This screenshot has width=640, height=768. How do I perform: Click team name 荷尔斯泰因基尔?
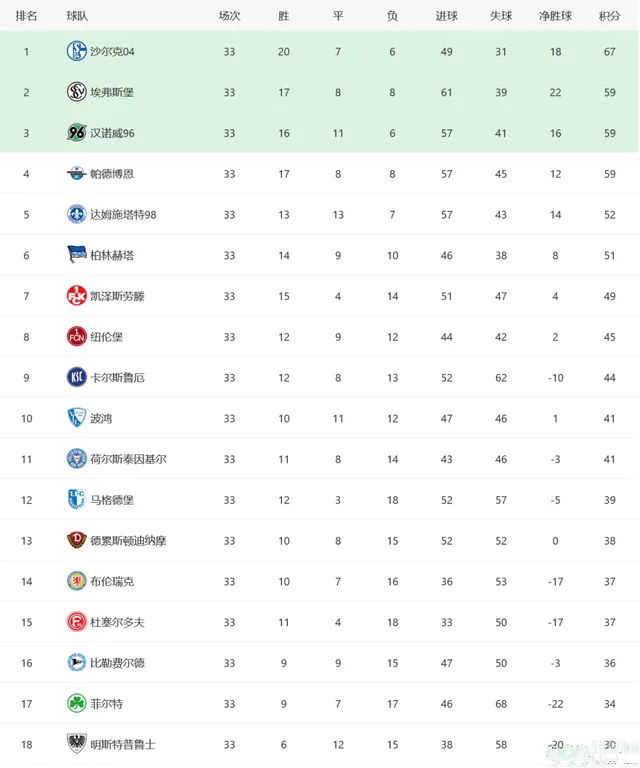pos(128,459)
